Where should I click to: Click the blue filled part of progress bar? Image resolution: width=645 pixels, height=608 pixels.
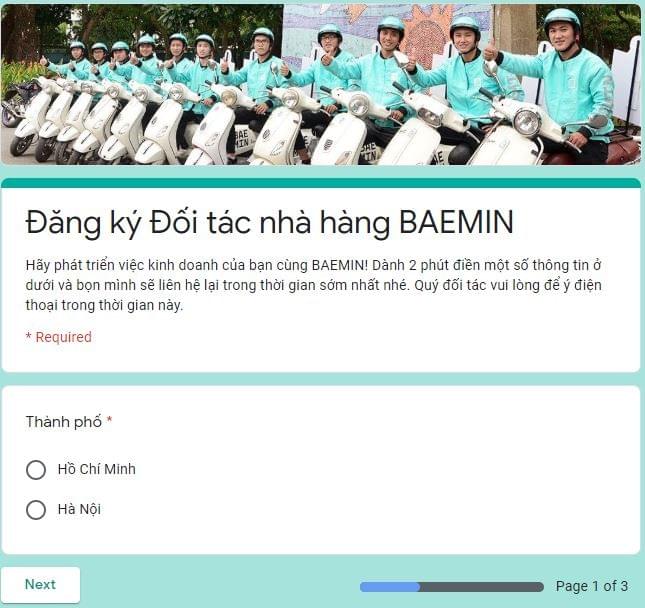390,587
